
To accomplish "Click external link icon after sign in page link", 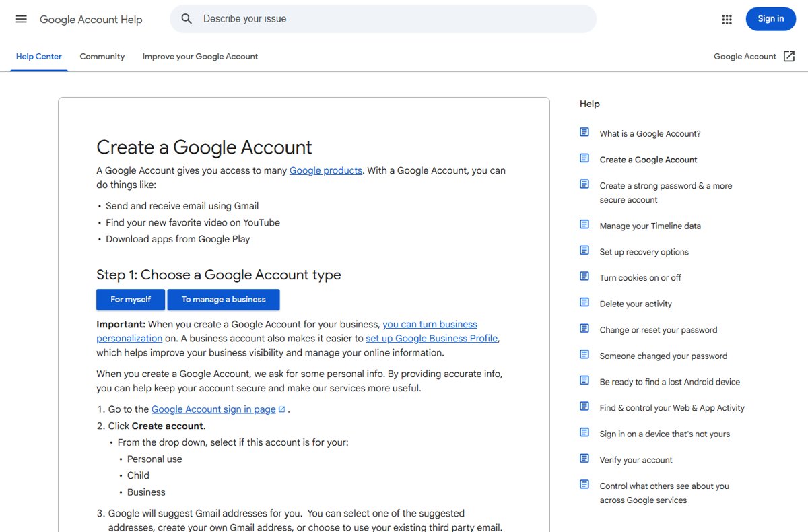I will 282,409.
